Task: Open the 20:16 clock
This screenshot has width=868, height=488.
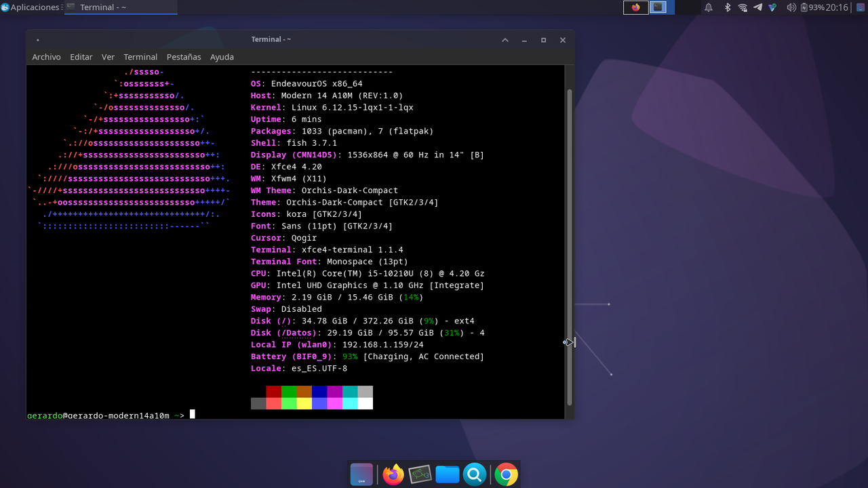Action: point(837,7)
